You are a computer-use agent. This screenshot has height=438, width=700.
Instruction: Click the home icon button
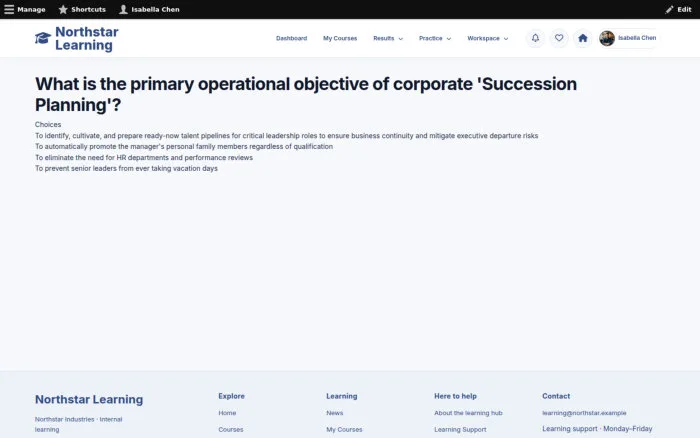pyautogui.click(x=583, y=38)
